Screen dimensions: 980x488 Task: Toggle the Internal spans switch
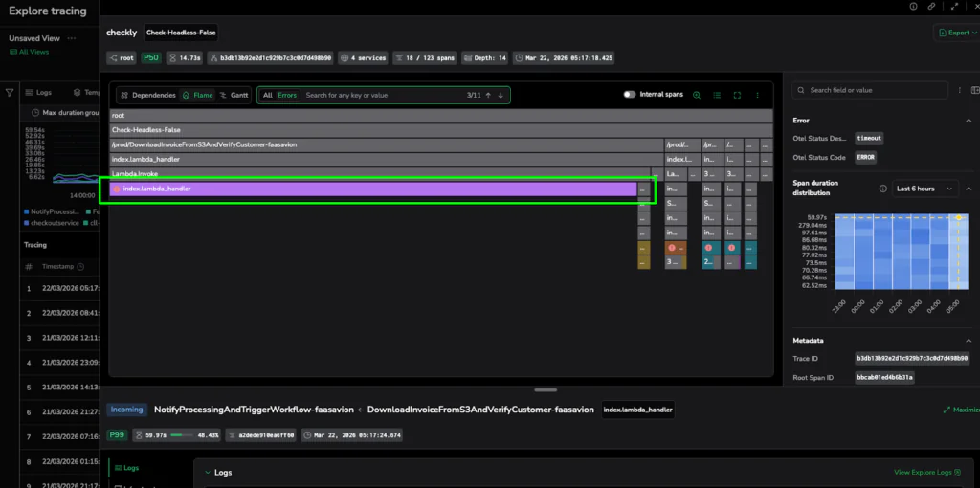point(630,95)
